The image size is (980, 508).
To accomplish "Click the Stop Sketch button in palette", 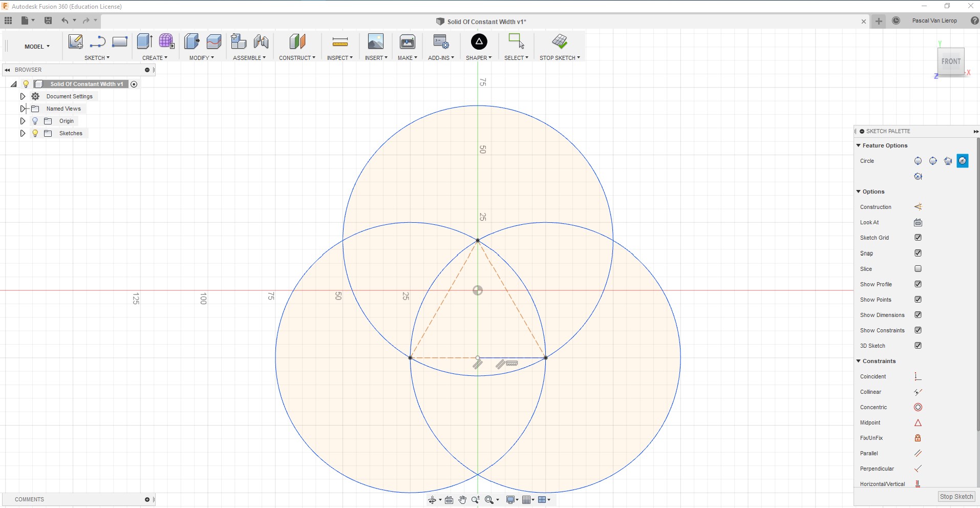I will [956, 497].
